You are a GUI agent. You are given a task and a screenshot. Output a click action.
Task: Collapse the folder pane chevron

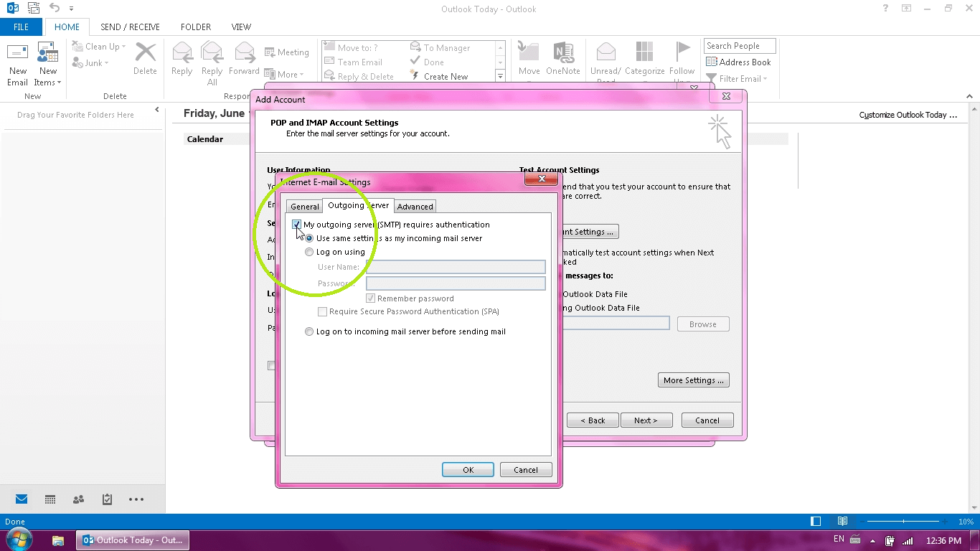pos(157,110)
